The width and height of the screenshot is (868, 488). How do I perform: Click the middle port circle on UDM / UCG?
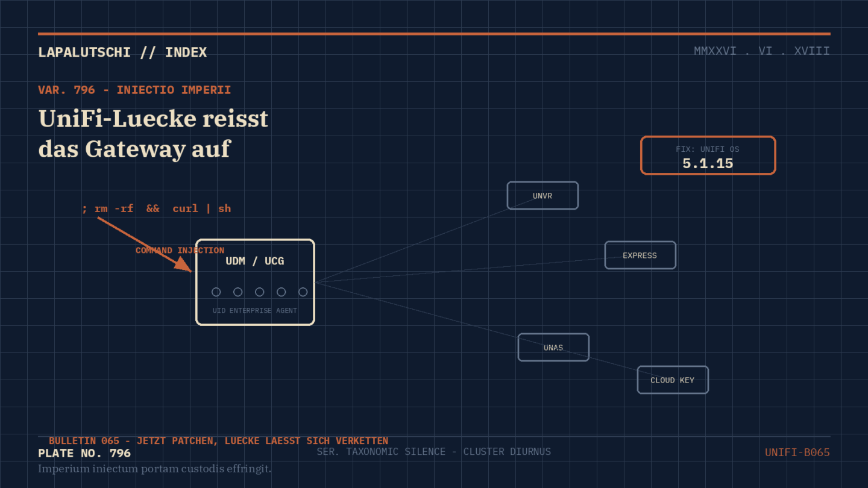[x=260, y=292]
